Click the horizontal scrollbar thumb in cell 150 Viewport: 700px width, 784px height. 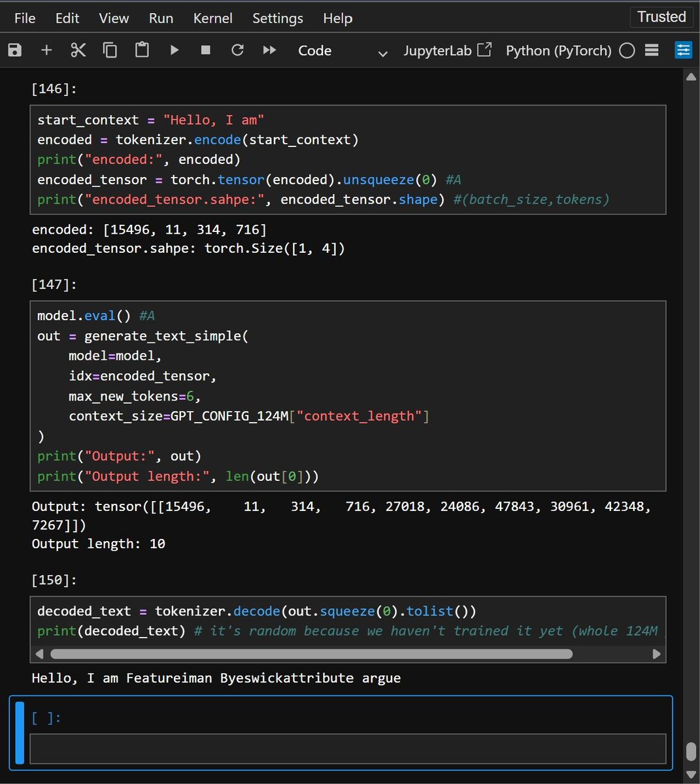(311, 653)
